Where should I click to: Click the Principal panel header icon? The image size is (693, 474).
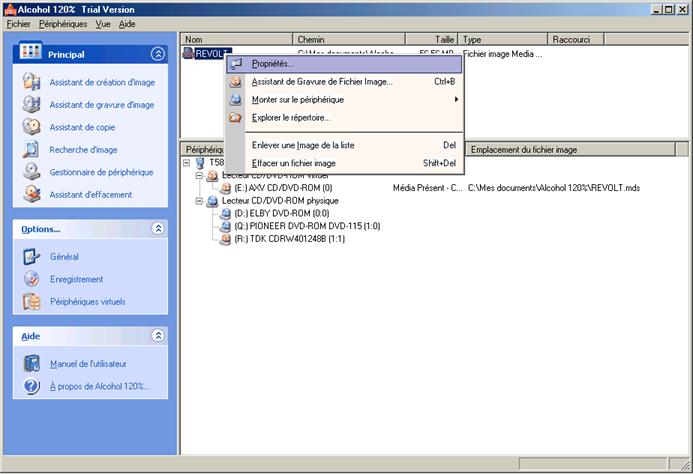click(30, 51)
